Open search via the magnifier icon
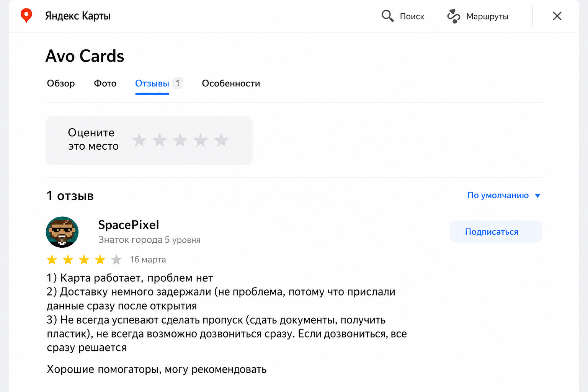 (387, 16)
